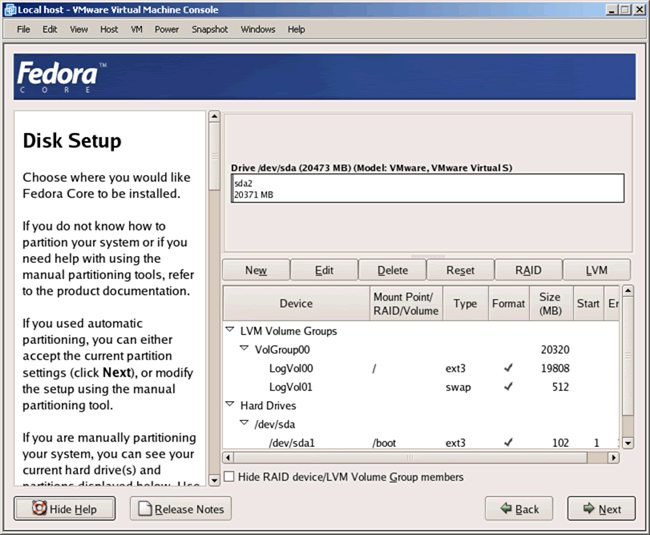
Task: Collapse the Hard Drives tree node
Action: pyautogui.click(x=230, y=405)
